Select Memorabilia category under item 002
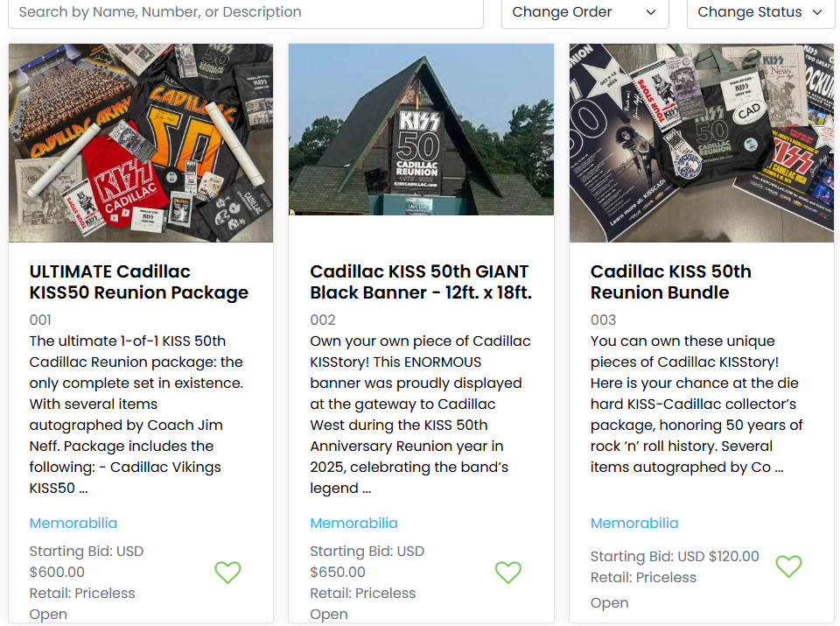Screen dimensions: 840x626 click(x=353, y=523)
